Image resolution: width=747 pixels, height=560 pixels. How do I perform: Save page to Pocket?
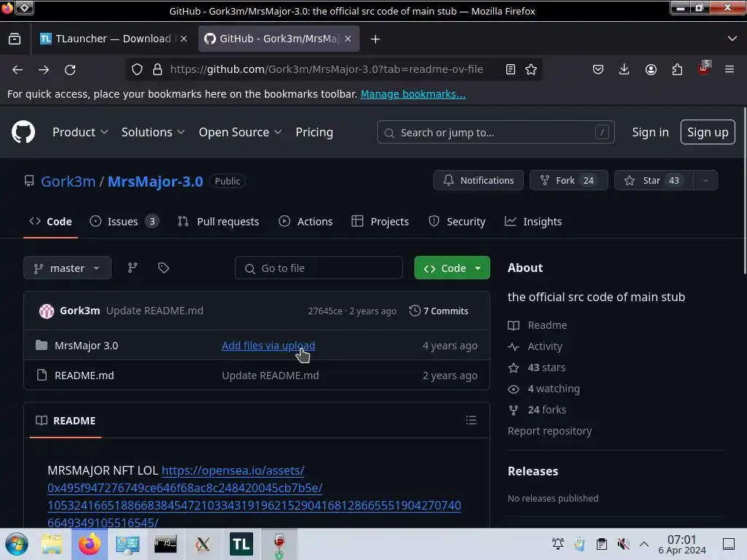(x=598, y=69)
